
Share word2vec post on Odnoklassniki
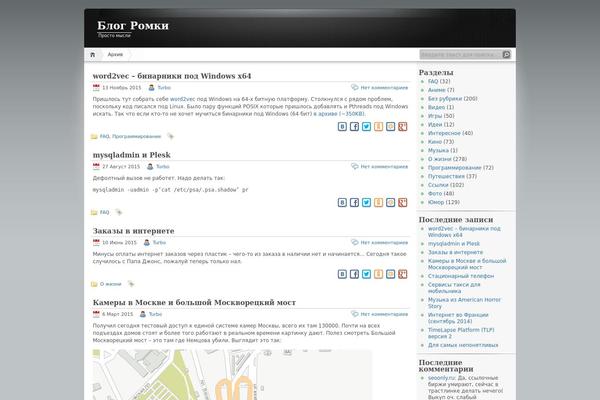(x=378, y=127)
